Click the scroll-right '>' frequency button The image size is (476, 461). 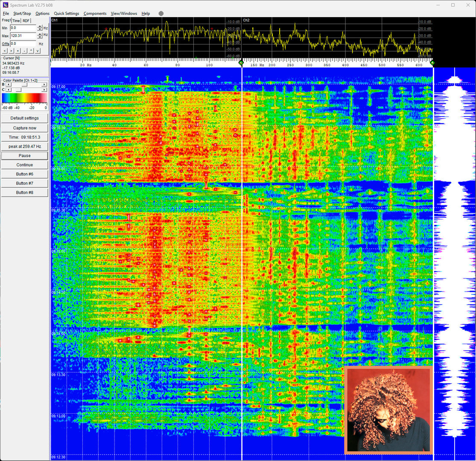click(x=11, y=51)
